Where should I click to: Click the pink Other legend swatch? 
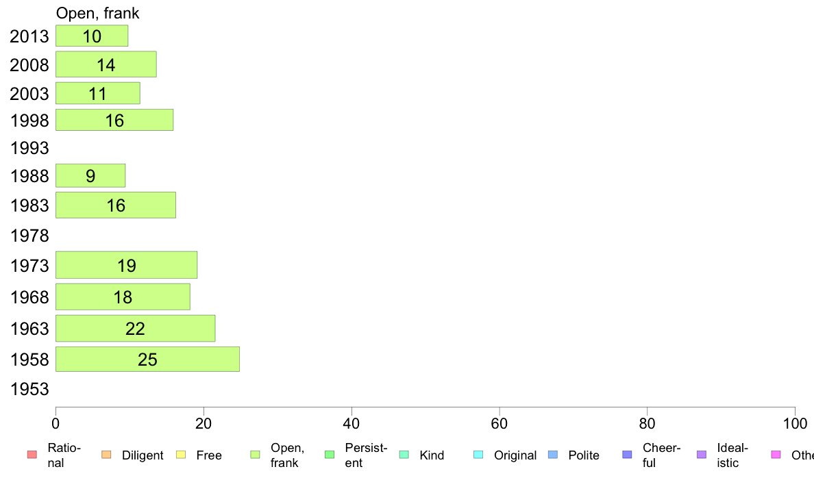[776, 455]
